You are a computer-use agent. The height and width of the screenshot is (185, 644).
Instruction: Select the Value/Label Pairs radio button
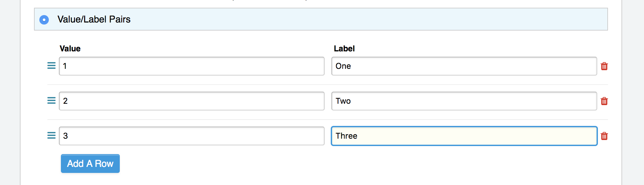44,20
